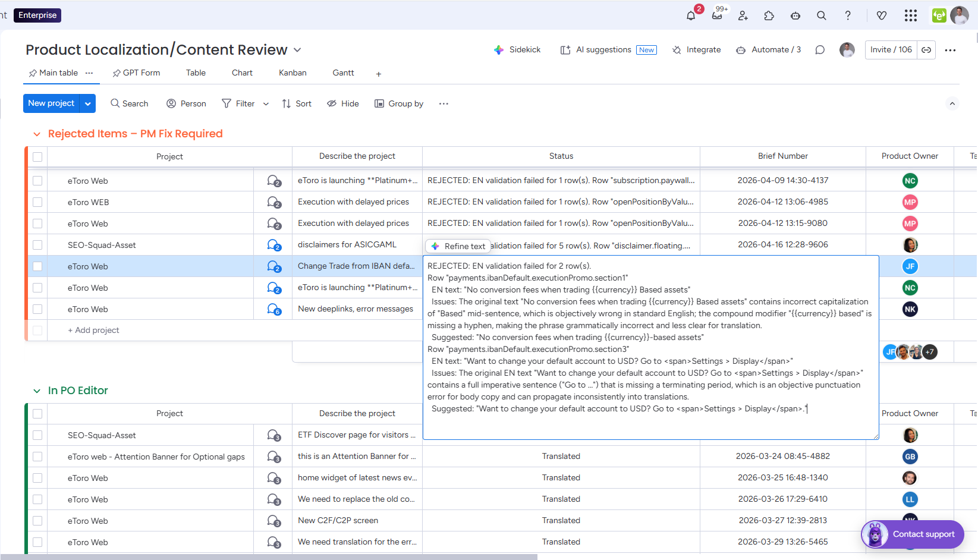This screenshot has height=560, width=978.
Task: Open the nine-dot products switcher
Action: [911, 15]
